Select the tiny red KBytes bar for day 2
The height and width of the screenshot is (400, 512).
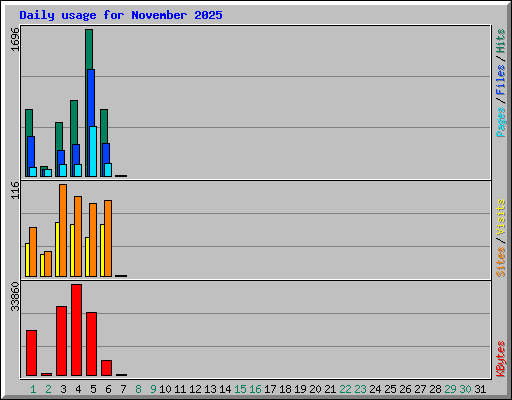click(46, 374)
